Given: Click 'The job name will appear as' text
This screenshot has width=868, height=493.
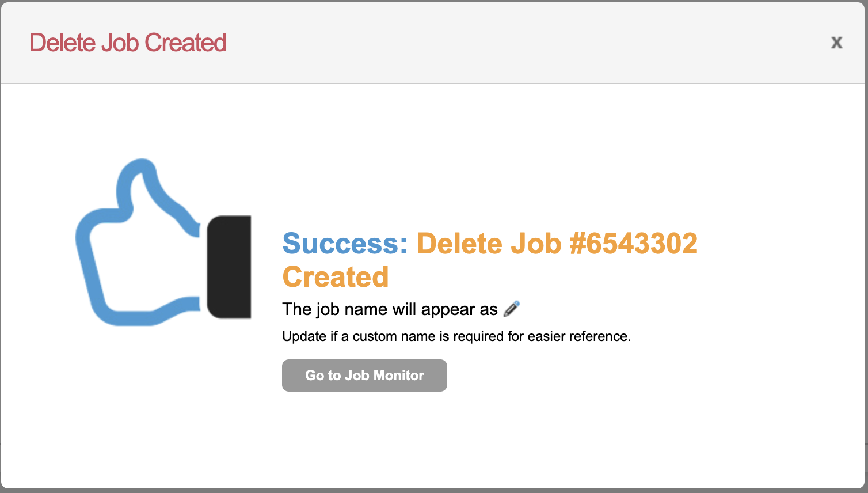Looking at the screenshot, I should [x=389, y=309].
